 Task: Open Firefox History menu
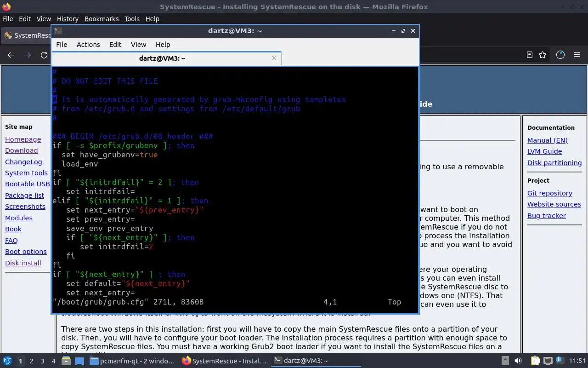tap(68, 19)
